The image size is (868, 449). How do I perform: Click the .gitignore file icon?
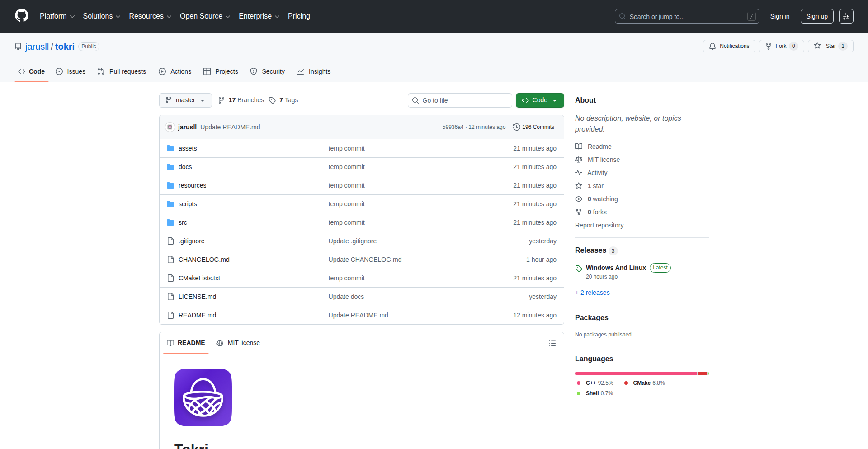click(x=170, y=241)
